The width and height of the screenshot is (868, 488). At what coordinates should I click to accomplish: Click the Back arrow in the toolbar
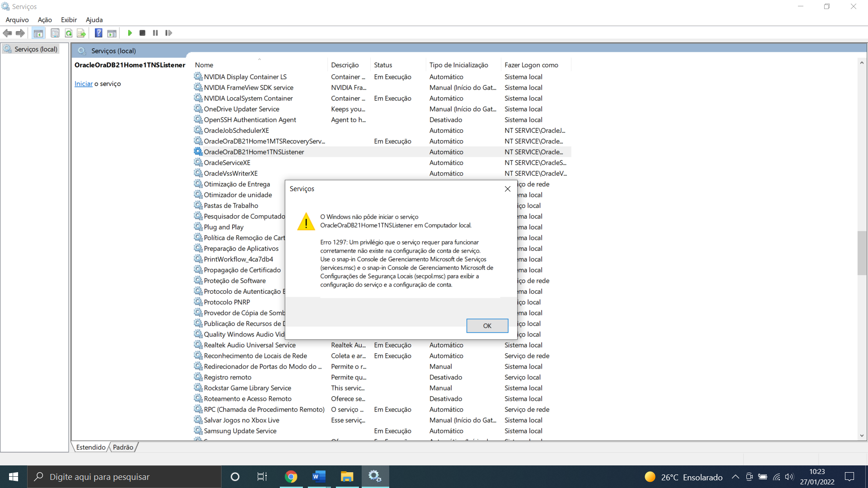pos(7,33)
